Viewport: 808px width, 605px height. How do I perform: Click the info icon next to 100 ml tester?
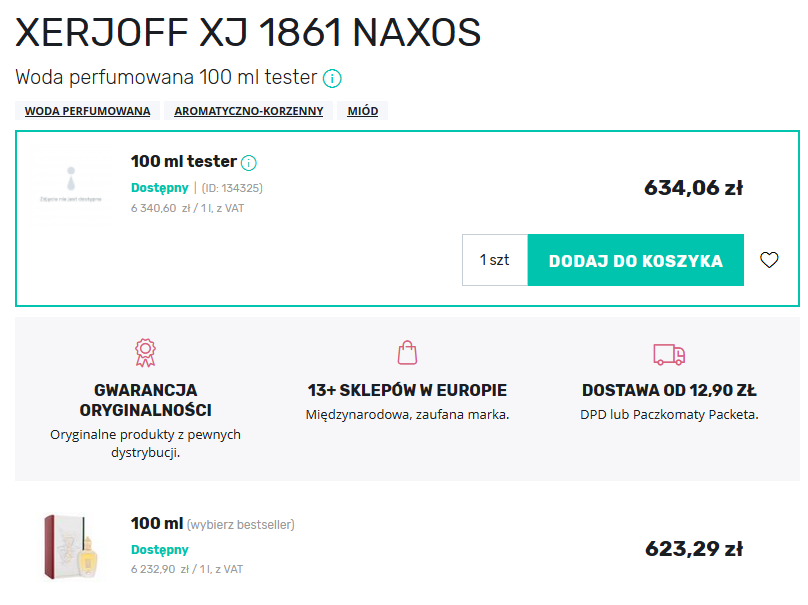pos(248,160)
